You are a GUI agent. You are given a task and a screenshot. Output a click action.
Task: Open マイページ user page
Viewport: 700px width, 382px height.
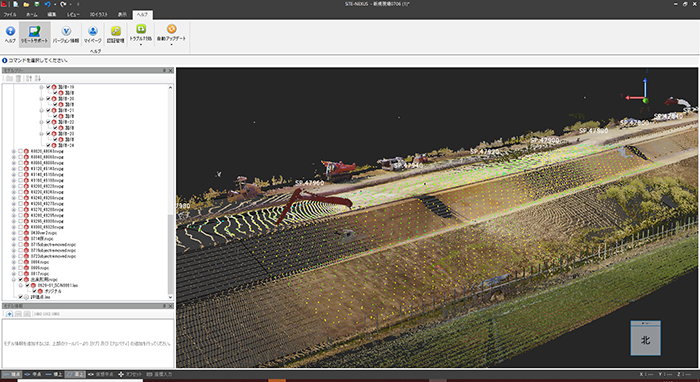coord(93,35)
